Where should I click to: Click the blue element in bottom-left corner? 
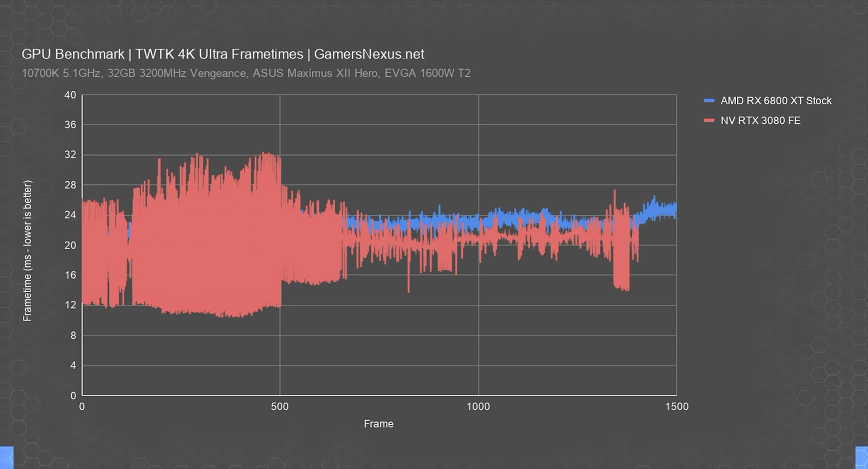[6, 458]
